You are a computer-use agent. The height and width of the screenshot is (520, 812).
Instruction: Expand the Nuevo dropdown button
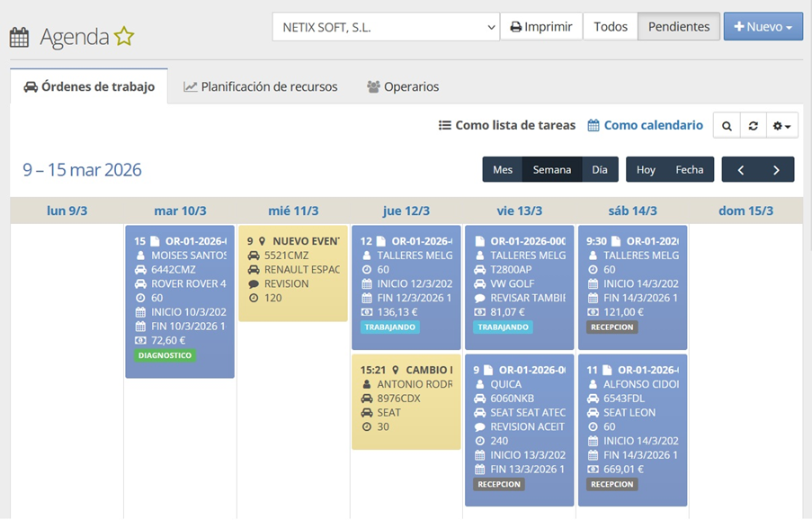(763, 27)
